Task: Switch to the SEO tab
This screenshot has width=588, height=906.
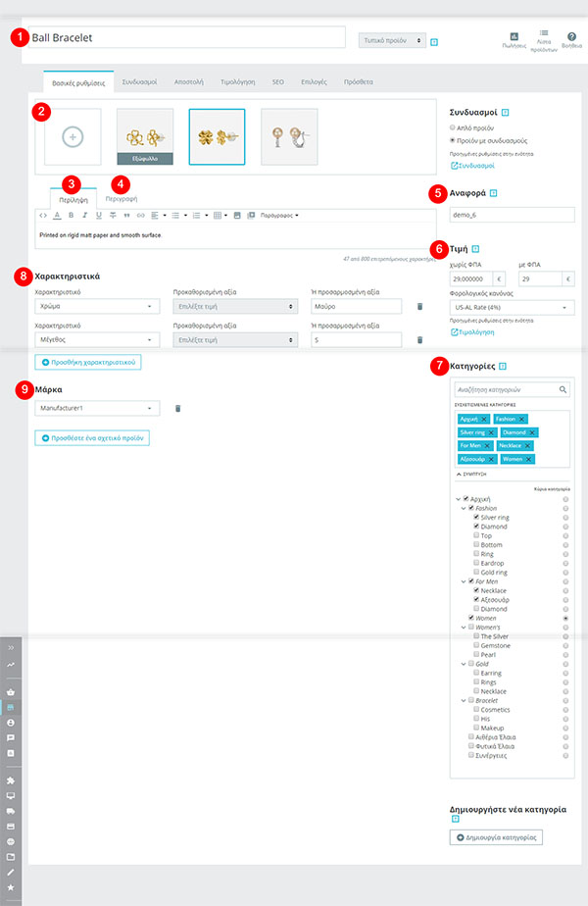Action: pos(277,82)
